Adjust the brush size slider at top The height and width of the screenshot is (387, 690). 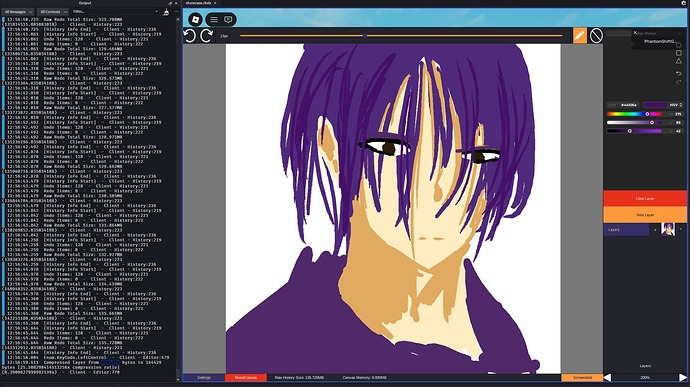coord(401,36)
